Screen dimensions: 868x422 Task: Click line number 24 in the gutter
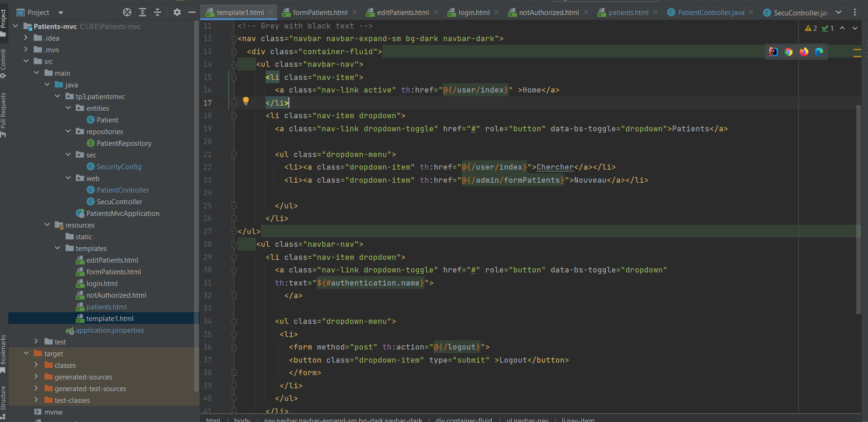208,193
